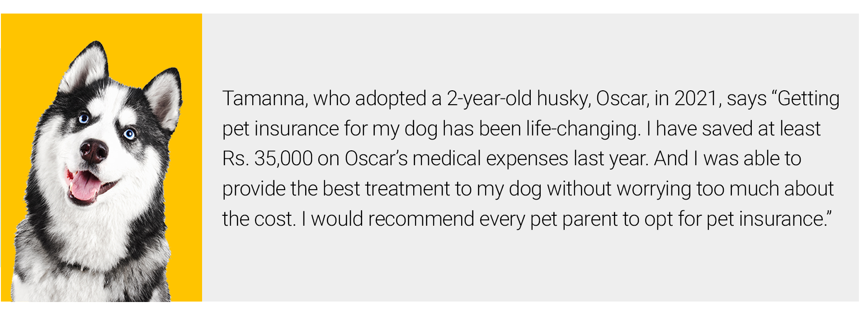Click the year "2021" in the text
Viewport: 868px width, 316px height.
click(696, 99)
